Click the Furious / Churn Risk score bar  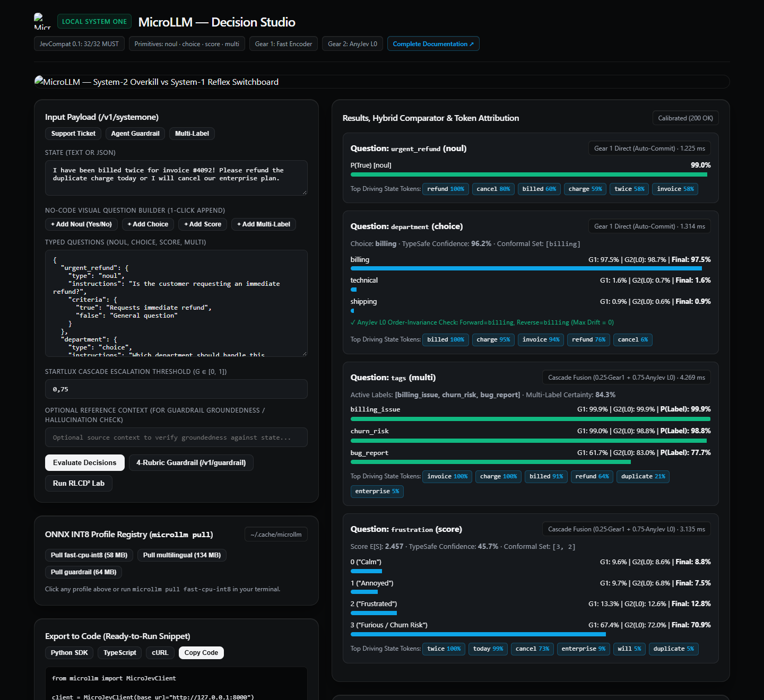pyautogui.click(x=531, y=634)
